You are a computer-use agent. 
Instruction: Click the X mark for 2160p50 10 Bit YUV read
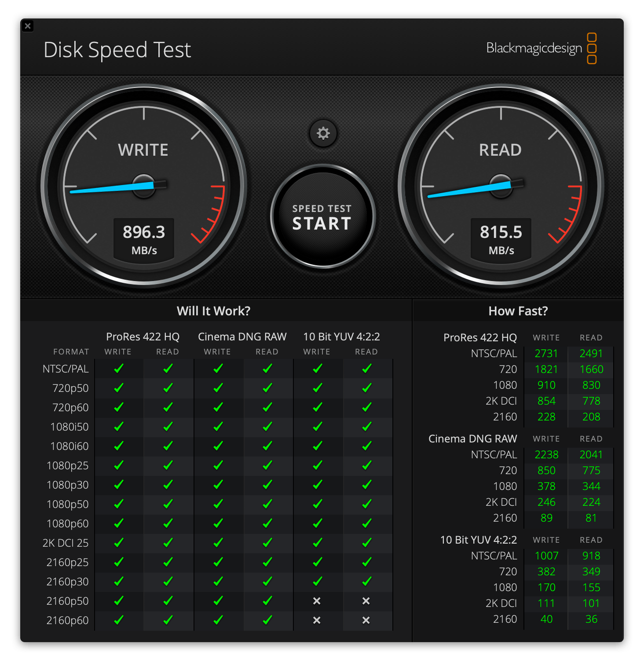(x=366, y=601)
